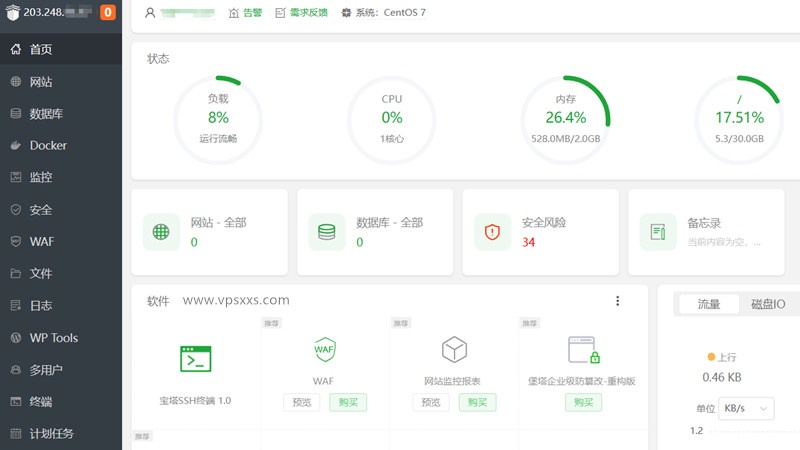Click the user profile icon in top bar
Screen dimensions: 800x450
pos(149,13)
